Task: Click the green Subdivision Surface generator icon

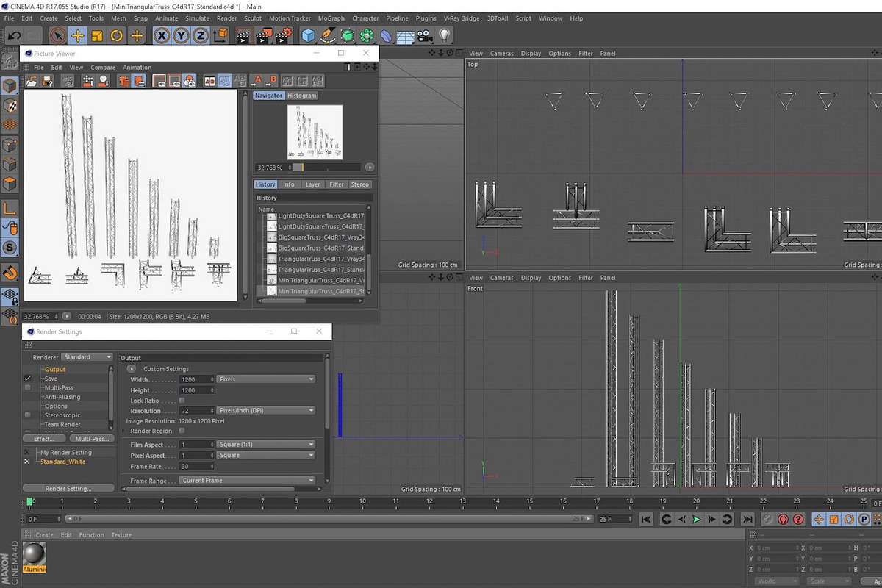Action: coord(348,35)
